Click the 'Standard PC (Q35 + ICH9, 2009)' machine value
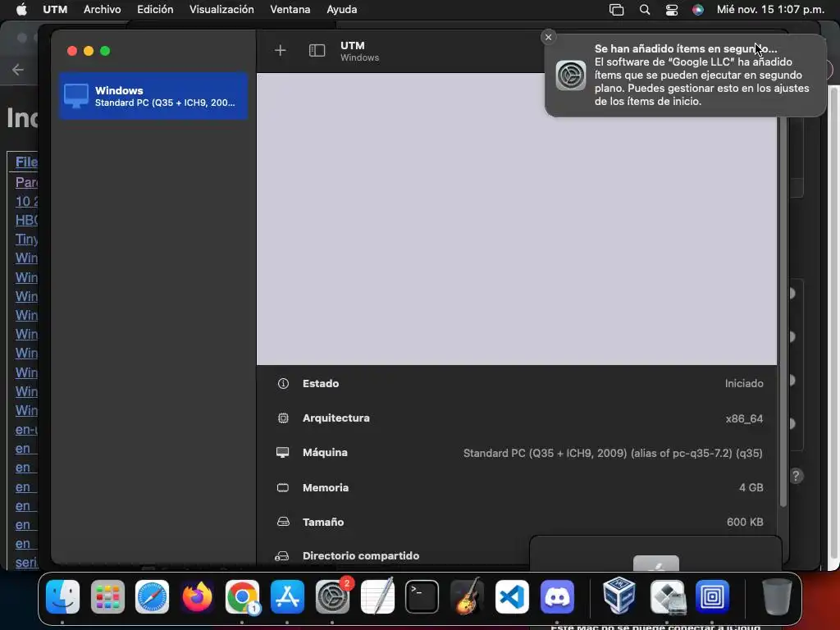The width and height of the screenshot is (840, 630). pos(613,453)
